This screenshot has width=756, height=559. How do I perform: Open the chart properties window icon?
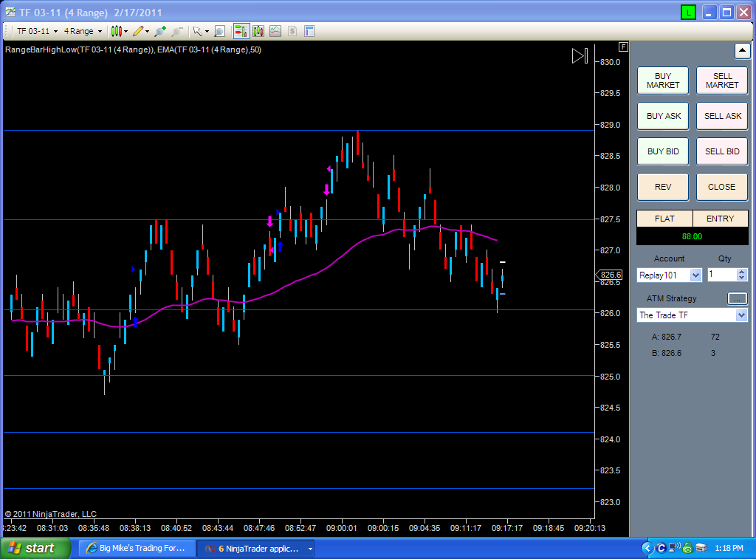[x=309, y=31]
